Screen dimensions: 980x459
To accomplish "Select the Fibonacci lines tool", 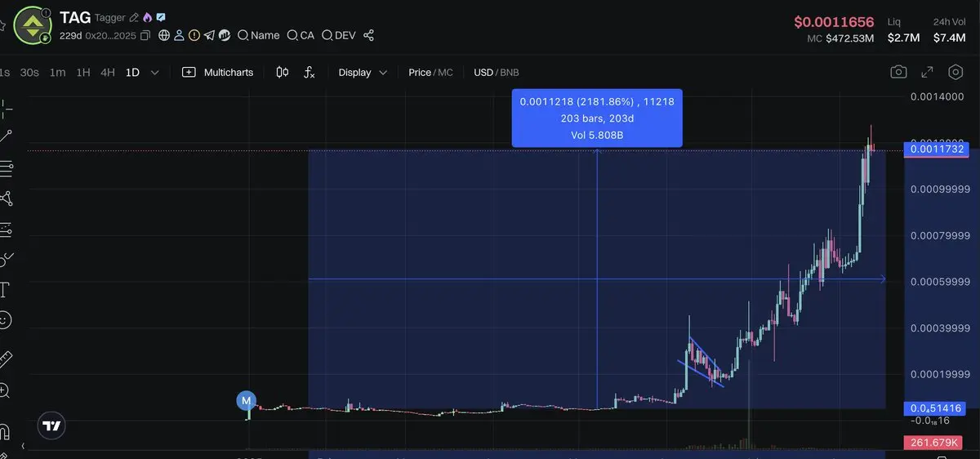I will (6, 168).
